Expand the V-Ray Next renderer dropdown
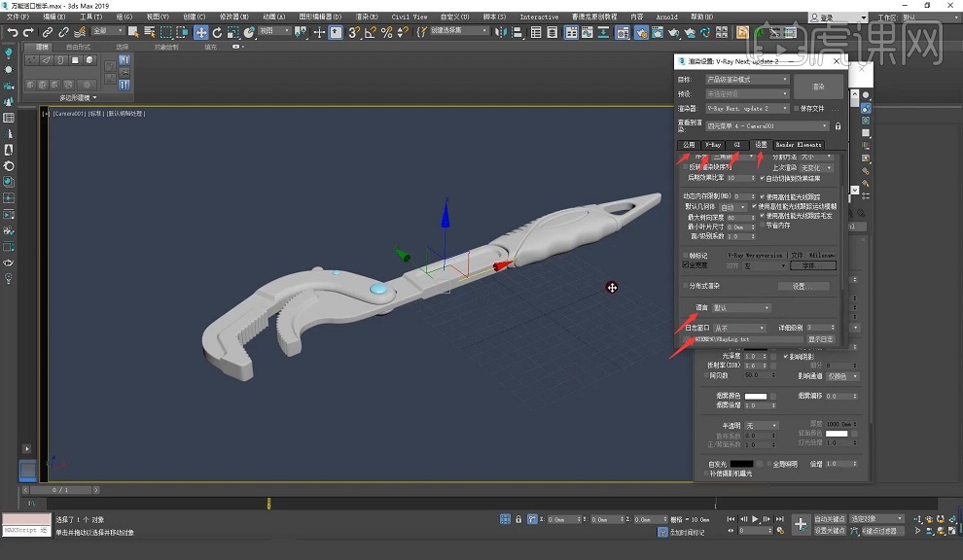The width and height of the screenshot is (963, 560). pyautogui.click(x=747, y=108)
